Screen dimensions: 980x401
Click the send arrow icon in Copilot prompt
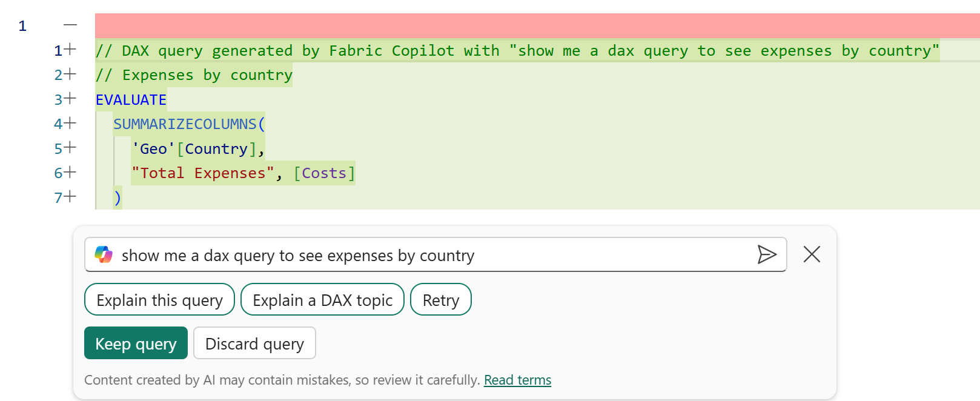766,254
